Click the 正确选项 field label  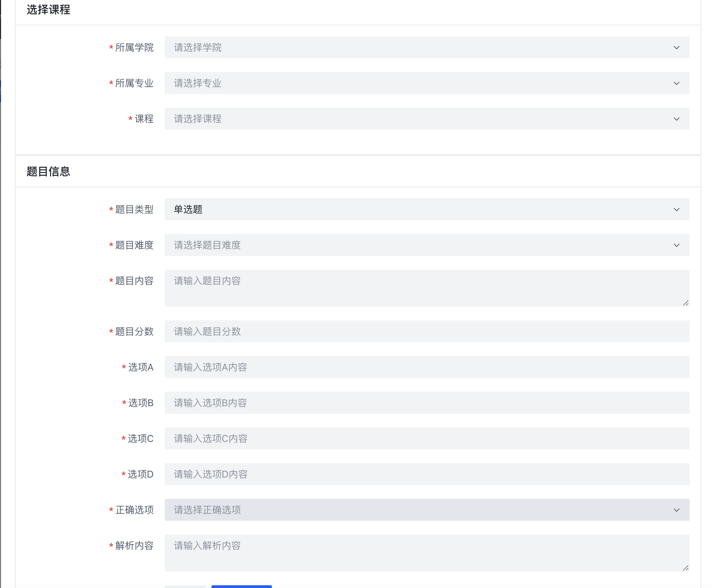pyautogui.click(x=134, y=510)
